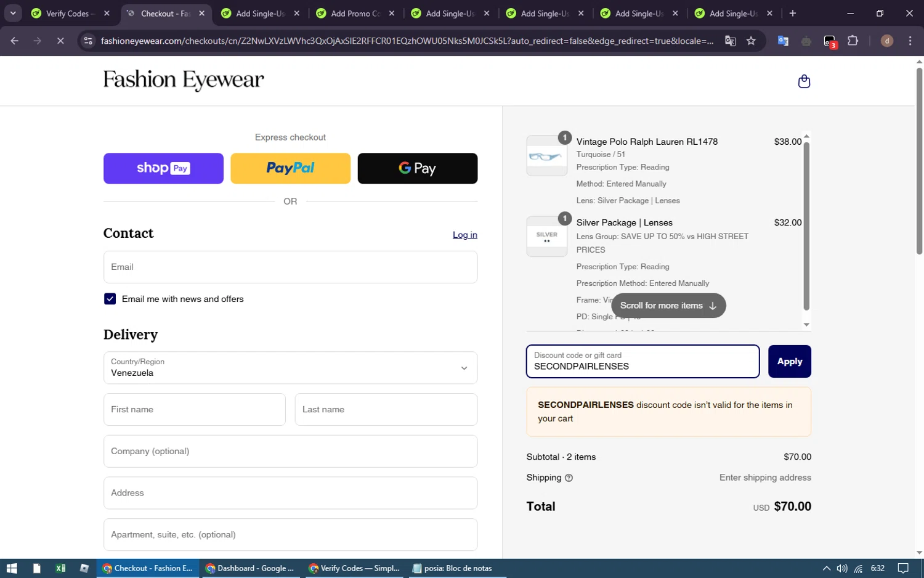The image size is (924, 578).
Task: Click Scroll for more items button
Action: [x=668, y=306]
